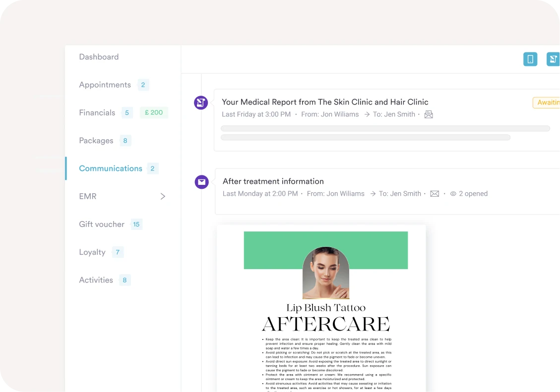560x392 pixels.
Task: Open the Financials section
Action: point(97,112)
